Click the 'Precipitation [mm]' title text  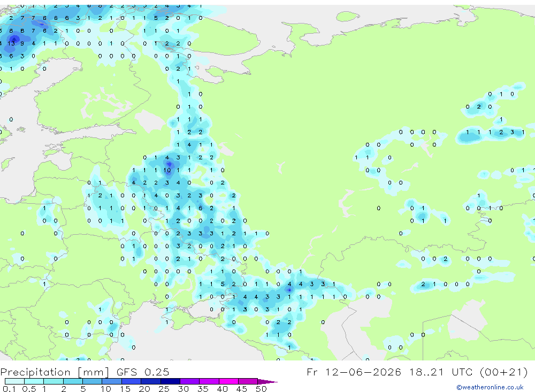(x=55, y=372)
